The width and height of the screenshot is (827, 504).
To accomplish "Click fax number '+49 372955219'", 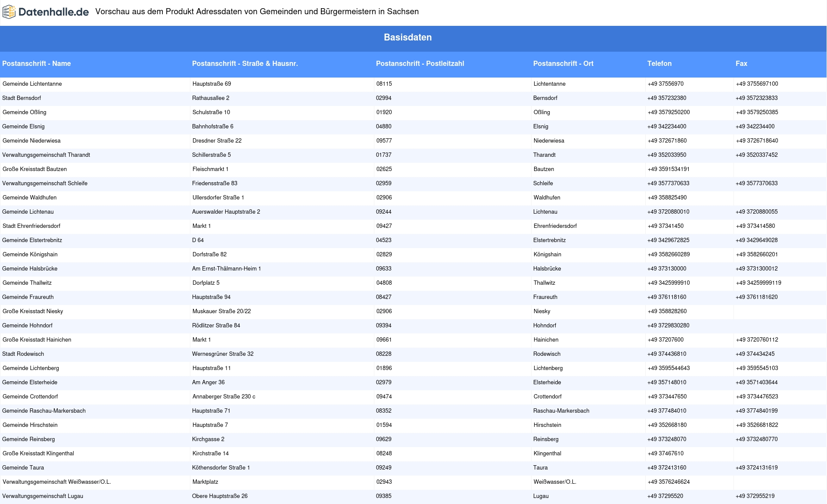I will pos(755,496).
